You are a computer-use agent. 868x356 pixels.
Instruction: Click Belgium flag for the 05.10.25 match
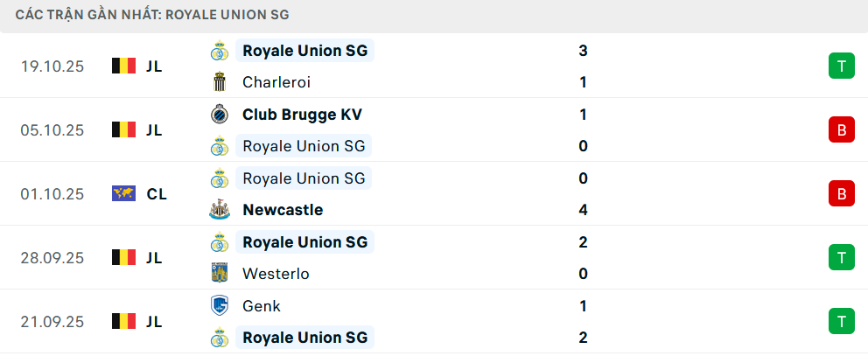click(123, 129)
